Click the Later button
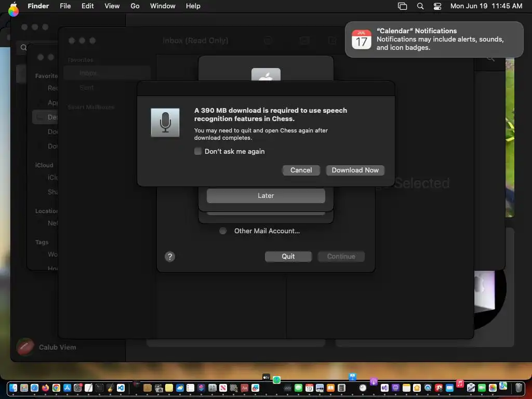Screen dimensions: 532x399 [265, 196]
